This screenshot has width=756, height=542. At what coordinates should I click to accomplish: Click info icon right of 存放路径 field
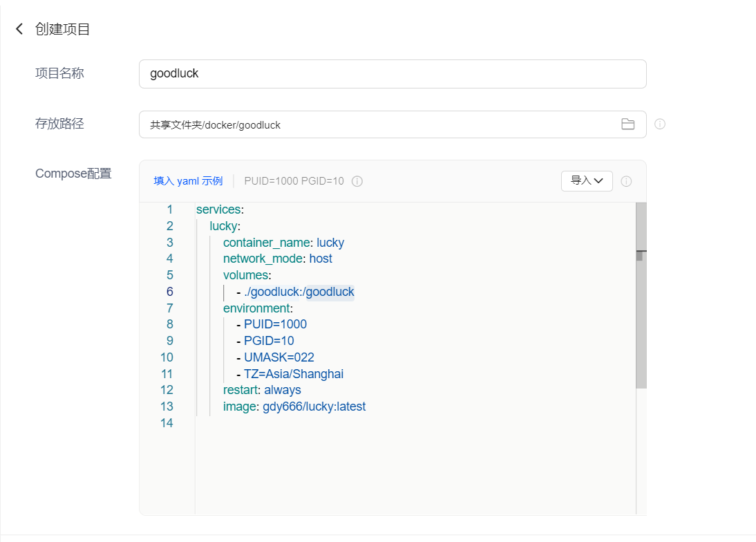660,124
